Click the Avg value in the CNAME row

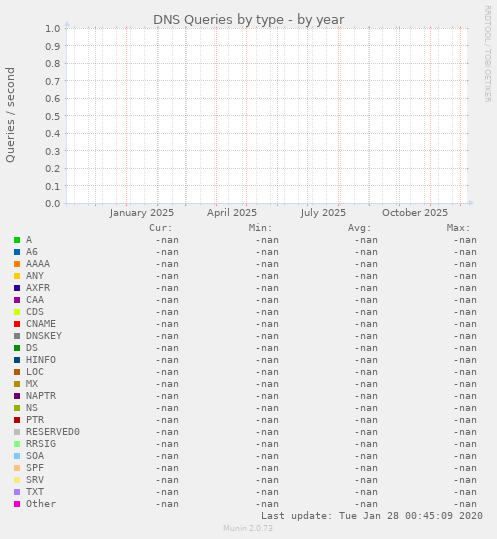tap(366, 324)
